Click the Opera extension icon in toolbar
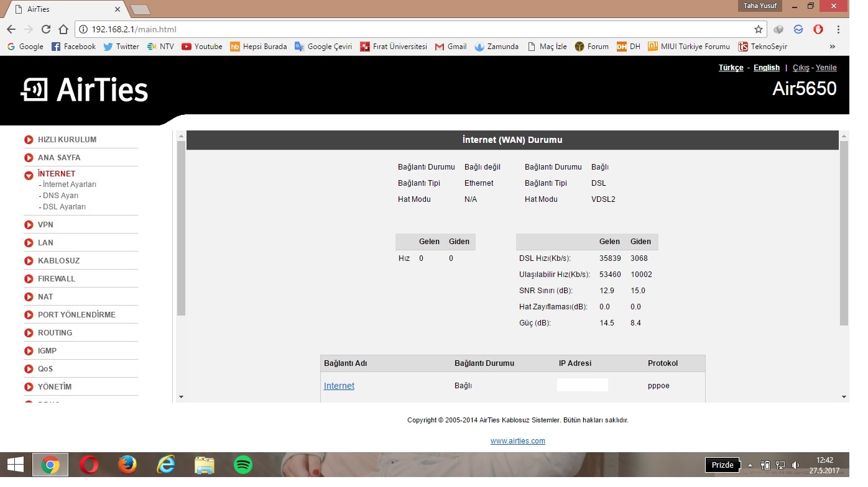 818,29
